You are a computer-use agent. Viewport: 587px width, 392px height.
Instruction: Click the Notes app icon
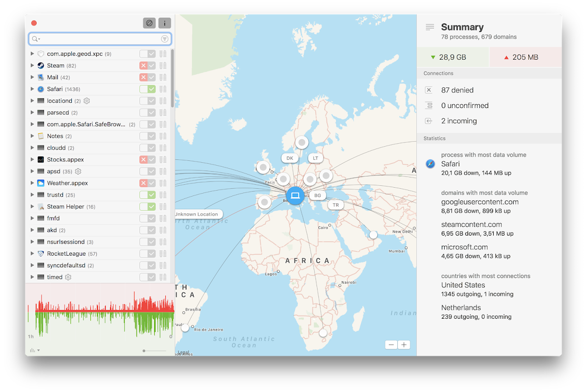click(41, 136)
